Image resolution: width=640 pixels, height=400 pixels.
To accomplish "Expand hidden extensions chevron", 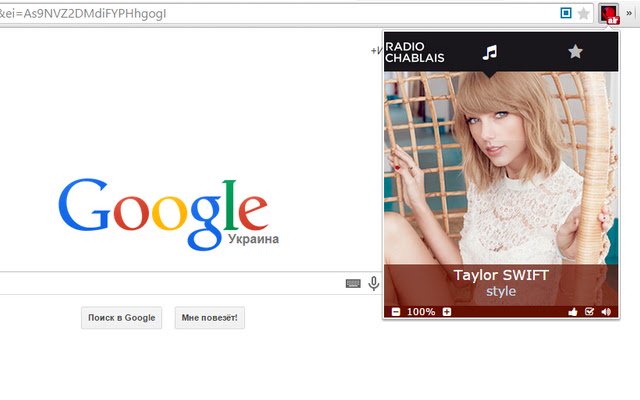I will pos(629,13).
